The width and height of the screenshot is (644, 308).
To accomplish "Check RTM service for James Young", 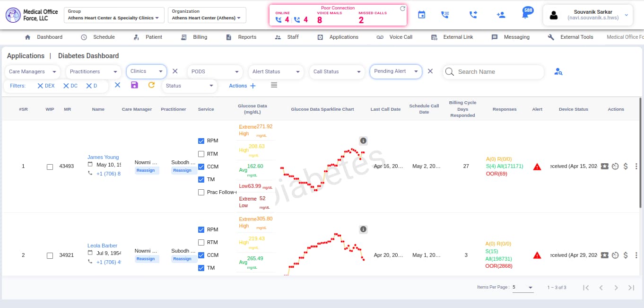I will tap(201, 154).
